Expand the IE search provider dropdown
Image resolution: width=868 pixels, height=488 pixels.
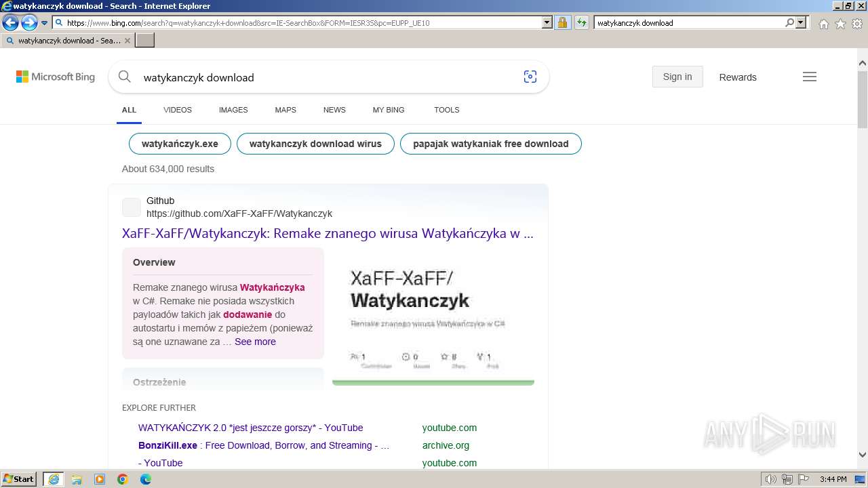coord(801,22)
